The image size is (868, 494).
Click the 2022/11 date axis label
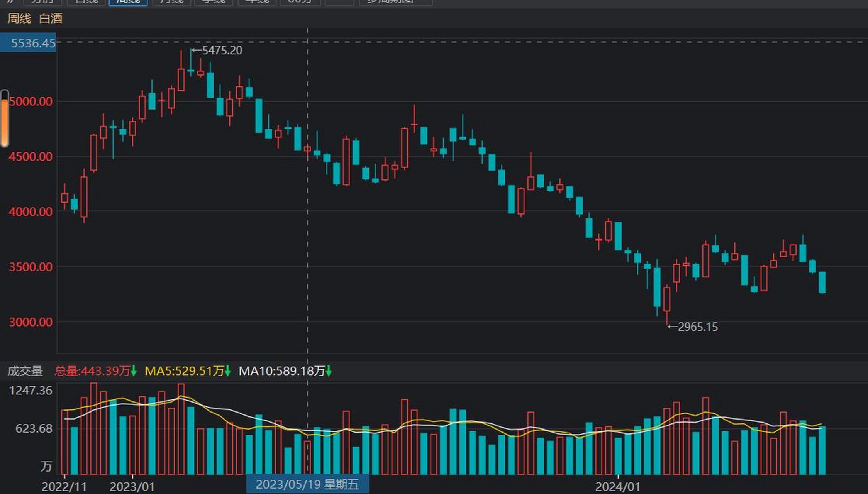pyautogui.click(x=64, y=487)
